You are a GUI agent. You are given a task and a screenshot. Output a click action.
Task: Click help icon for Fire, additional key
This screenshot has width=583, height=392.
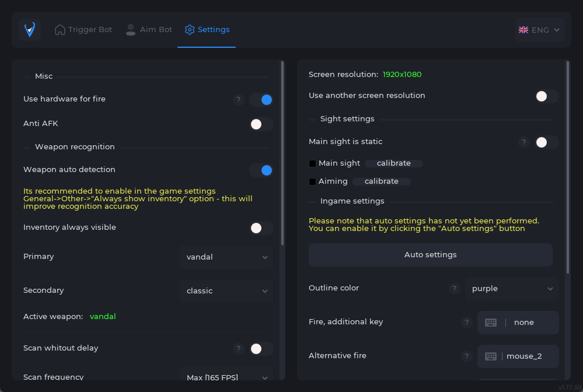(x=466, y=323)
